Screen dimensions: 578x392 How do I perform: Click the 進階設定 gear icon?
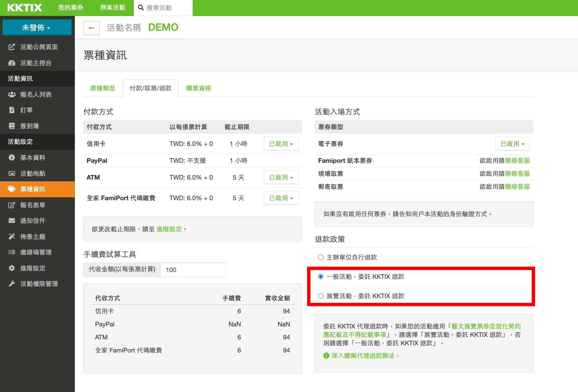pos(12,268)
